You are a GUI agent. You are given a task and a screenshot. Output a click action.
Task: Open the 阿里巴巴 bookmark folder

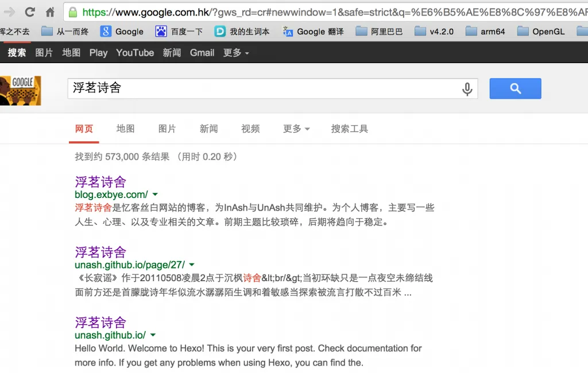(379, 31)
